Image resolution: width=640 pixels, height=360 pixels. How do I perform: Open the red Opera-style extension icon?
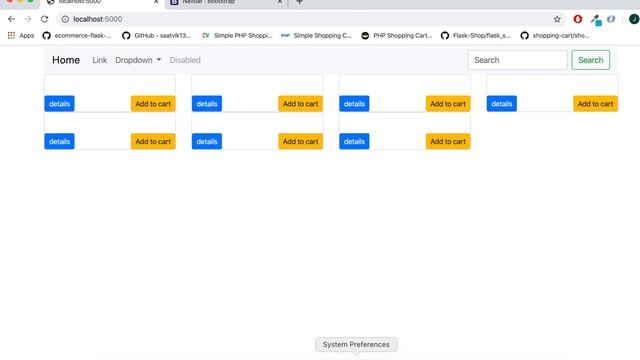pos(578,19)
